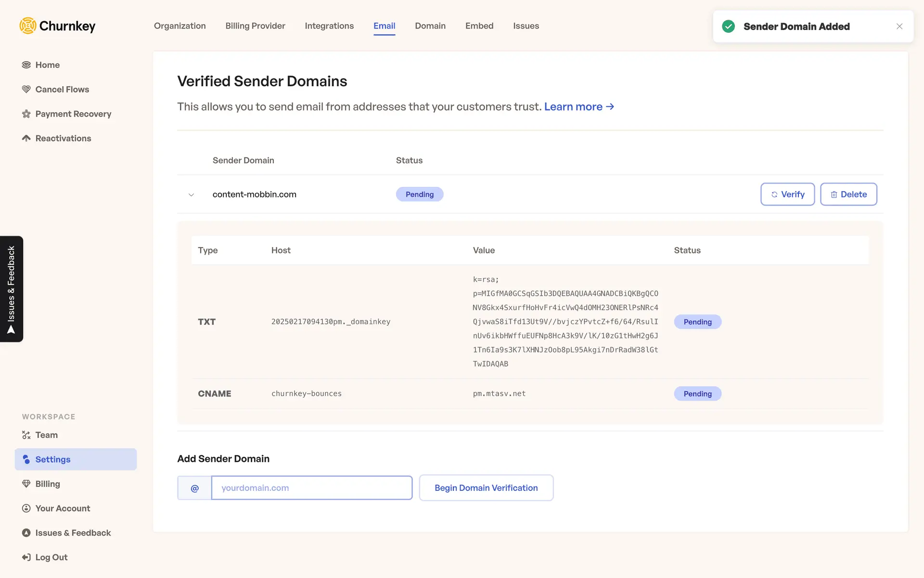Click Begin Domain Verification button

point(486,488)
